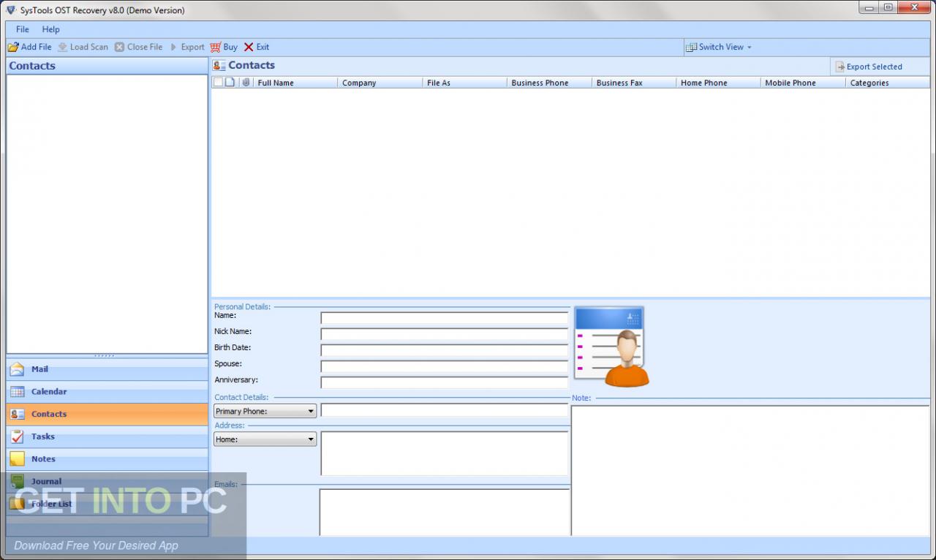Click the Name input field
This screenshot has width=936, height=560.
click(x=445, y=318)
